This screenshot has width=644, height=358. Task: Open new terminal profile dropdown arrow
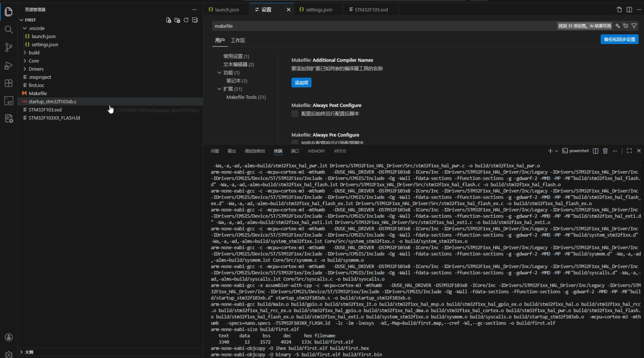coord(556,151)
